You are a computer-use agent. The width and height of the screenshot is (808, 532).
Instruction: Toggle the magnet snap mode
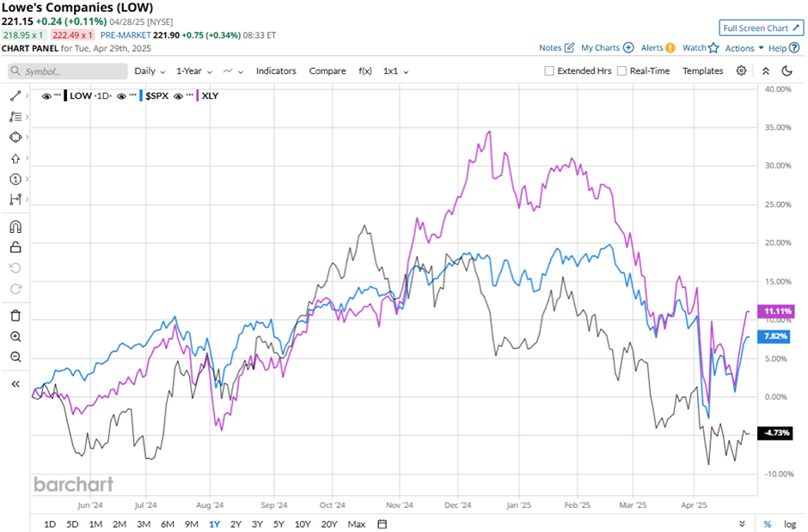(15, 227)
